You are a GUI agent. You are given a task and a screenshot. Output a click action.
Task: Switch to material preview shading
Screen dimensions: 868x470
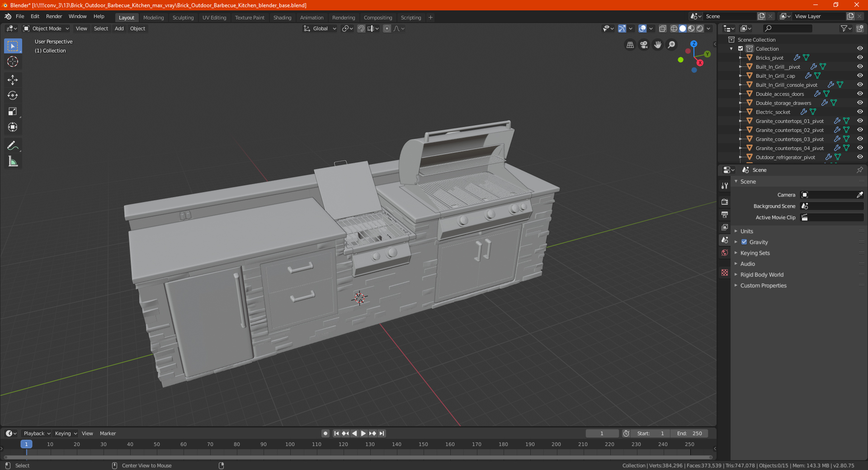coord(691,28)
